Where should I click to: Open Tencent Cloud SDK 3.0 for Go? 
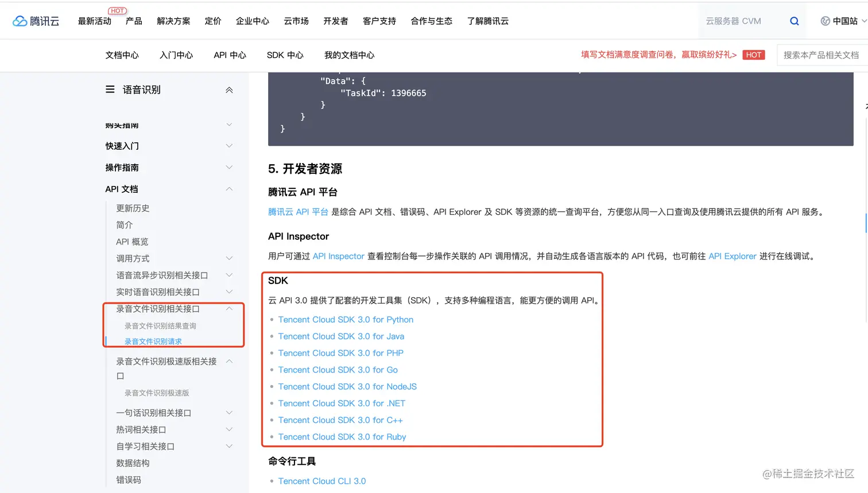338,370
